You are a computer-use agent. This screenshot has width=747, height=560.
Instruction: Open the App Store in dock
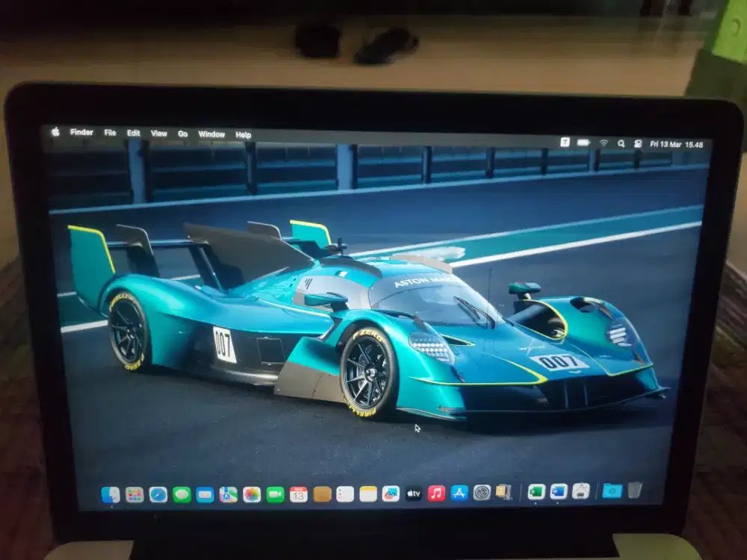459,493
